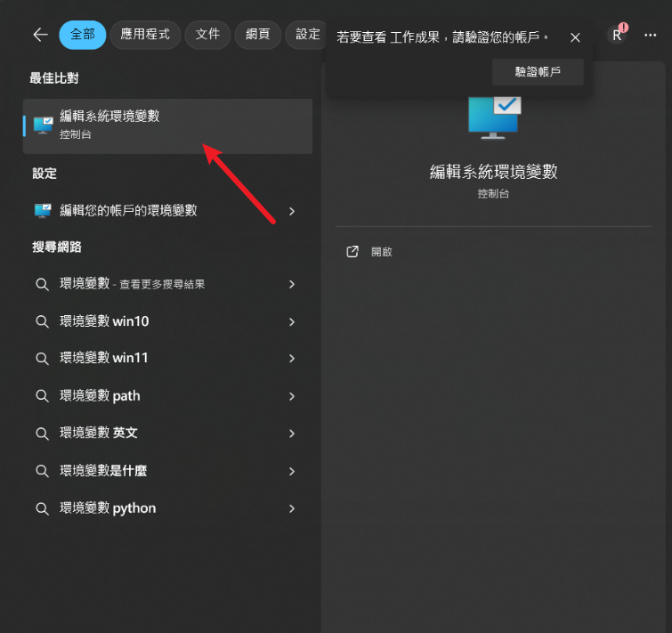Screen dimensions: 672x633
Task: Click search icon beside 環境變數 win11
Action: pos(42,358)
